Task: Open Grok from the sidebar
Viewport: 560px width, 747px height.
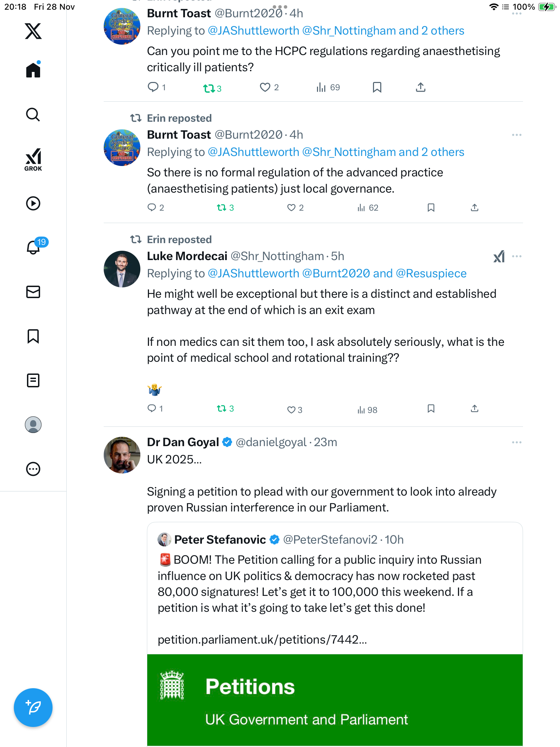Action: pyautogui.click(x=33, y=160)
